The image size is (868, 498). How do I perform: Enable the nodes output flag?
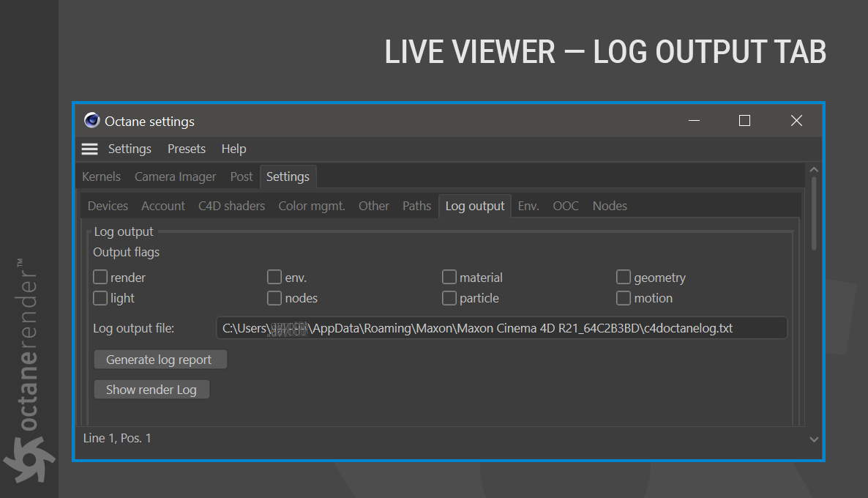point(274,298)
